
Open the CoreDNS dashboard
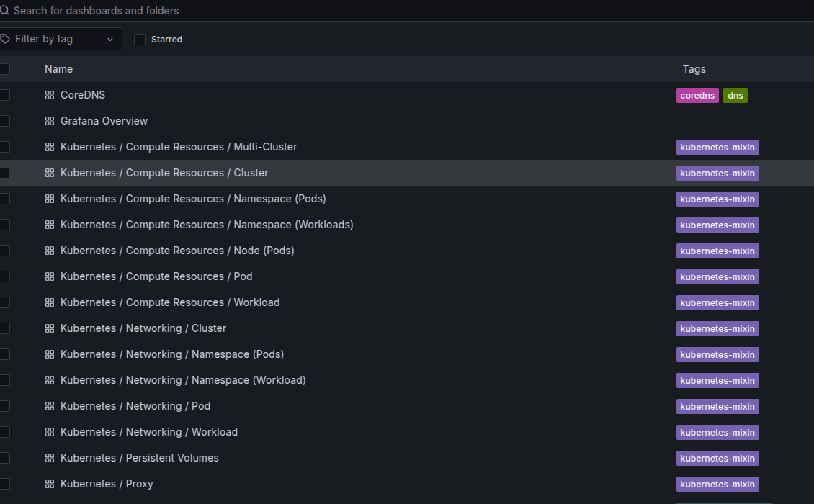[x=83, y=95]
